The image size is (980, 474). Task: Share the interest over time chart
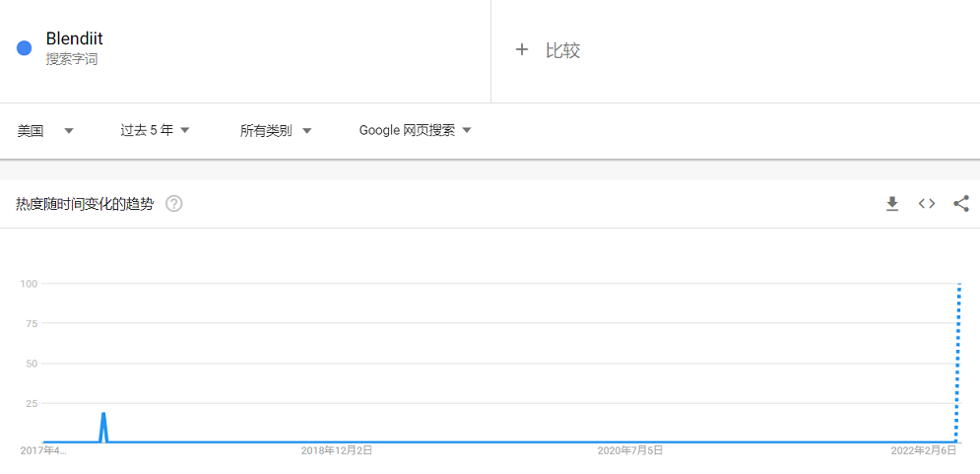[961, 204]
